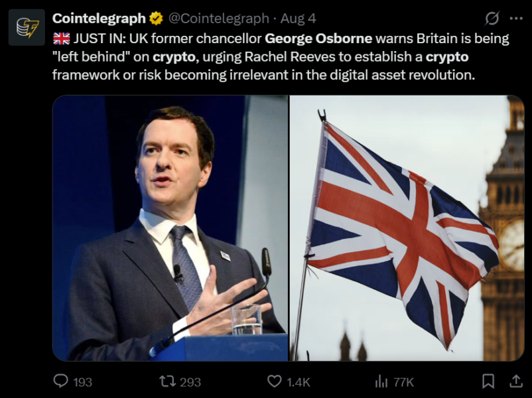Click the 77K views count
Viewport: 532px width, 398px height.
pyautogui.click(x=403, y=381)
